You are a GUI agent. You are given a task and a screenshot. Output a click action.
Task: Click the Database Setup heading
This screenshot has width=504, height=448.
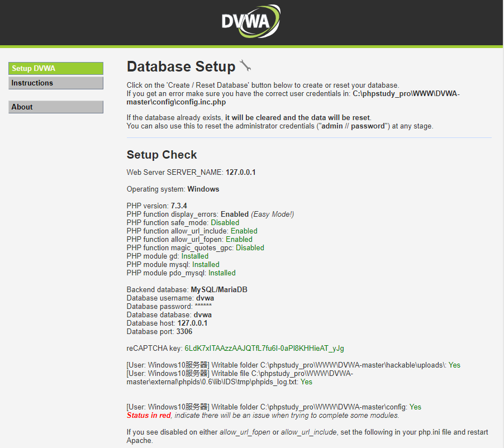181,66
